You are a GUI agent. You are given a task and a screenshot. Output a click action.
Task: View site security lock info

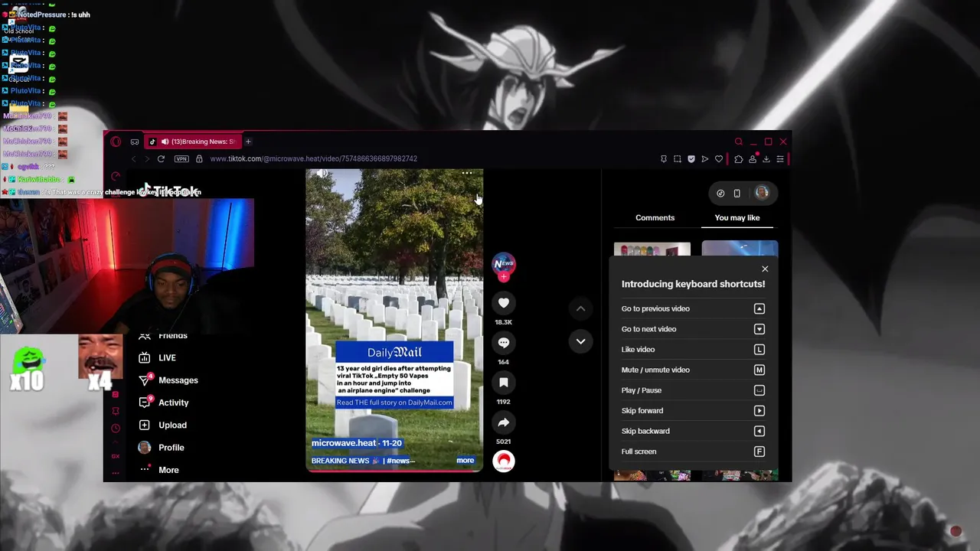199,158
